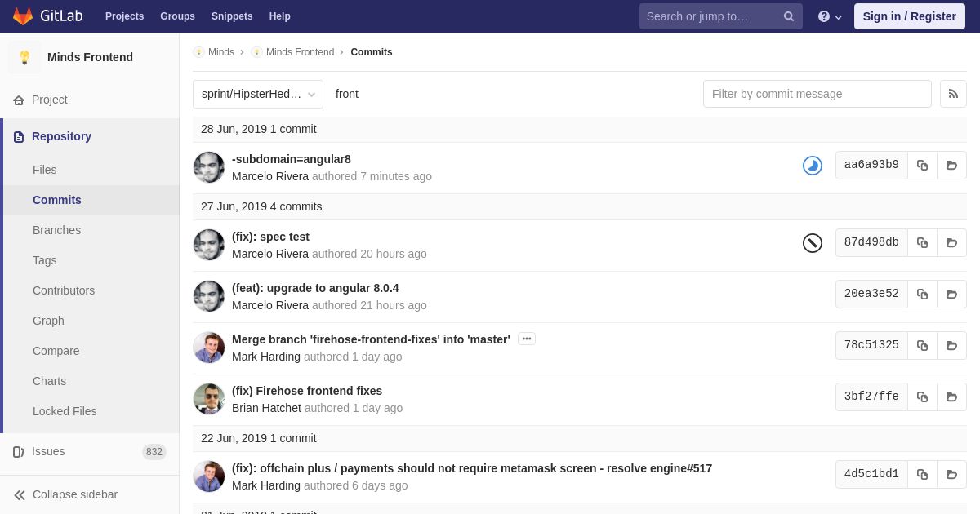Open Tags in the repository sidebar
This screenshot has width=980, height=514.
tap(45, 260)
